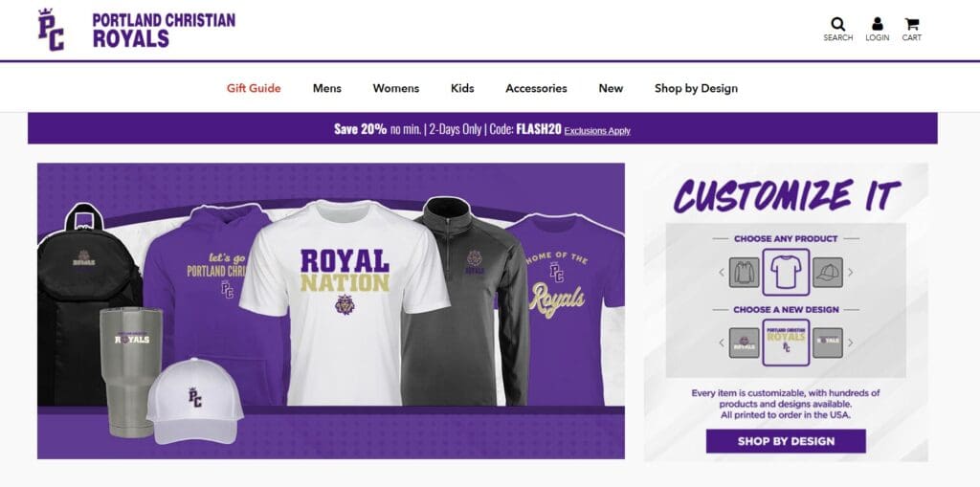The height and width of the screenshot is (487, 980).
Task: Click the PC crown logo
Action: [x=52, y=30]
